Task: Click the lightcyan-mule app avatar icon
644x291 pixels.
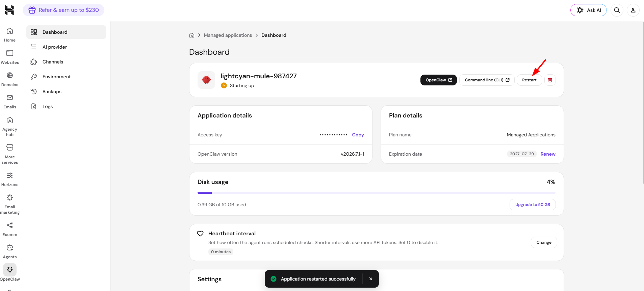Action: tap(206, 80)
